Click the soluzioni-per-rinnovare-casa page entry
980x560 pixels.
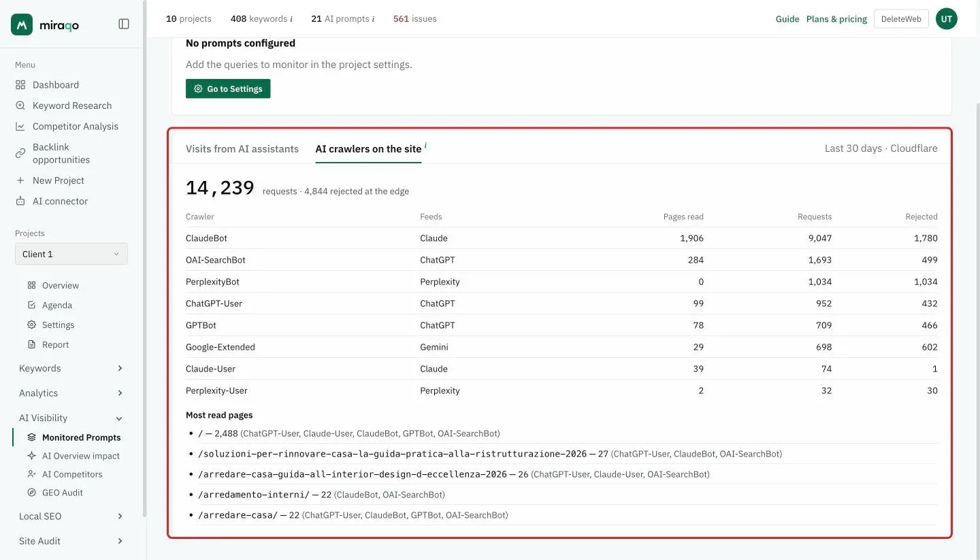coord(392,454)
